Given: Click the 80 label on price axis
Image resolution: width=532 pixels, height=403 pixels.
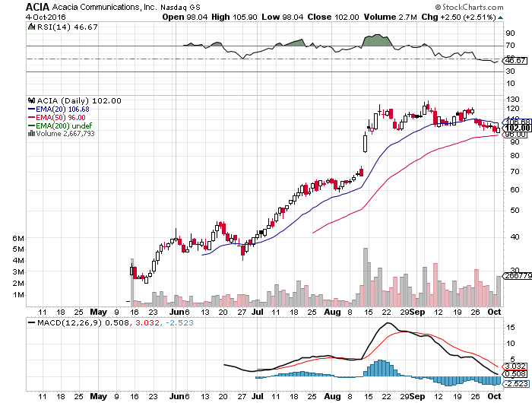Looking at the screenshot, I should 515,156.
